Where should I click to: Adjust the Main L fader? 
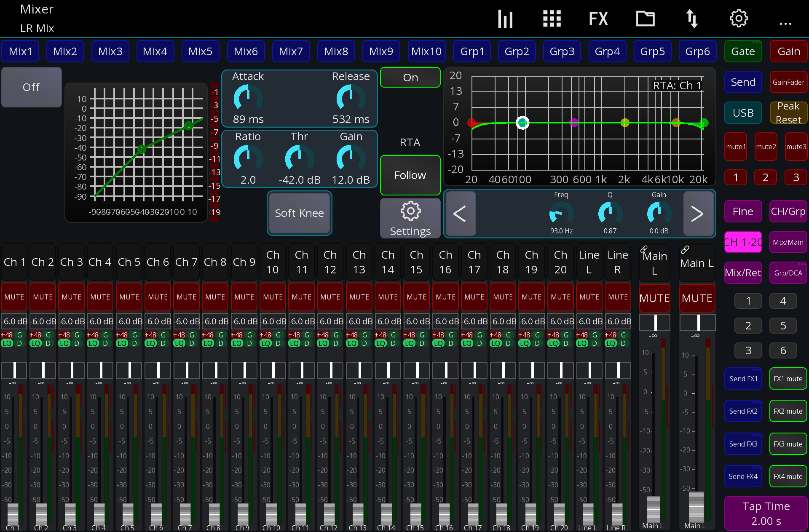coord(654,510)
